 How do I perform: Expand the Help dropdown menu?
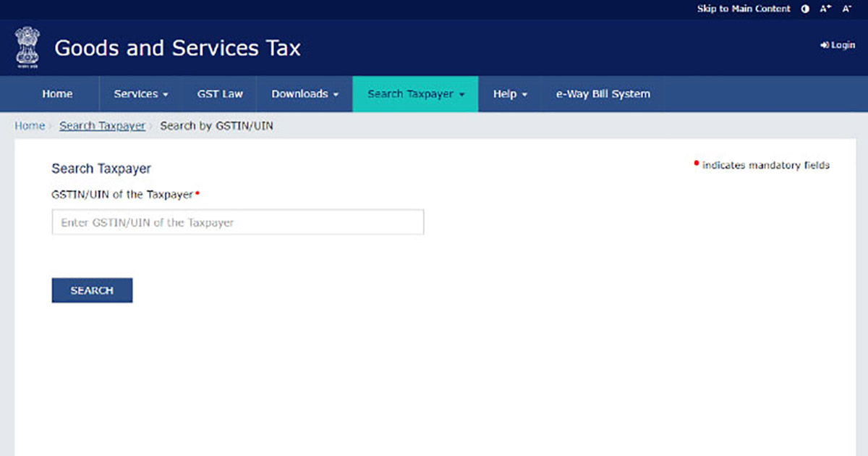click(510, 94)
